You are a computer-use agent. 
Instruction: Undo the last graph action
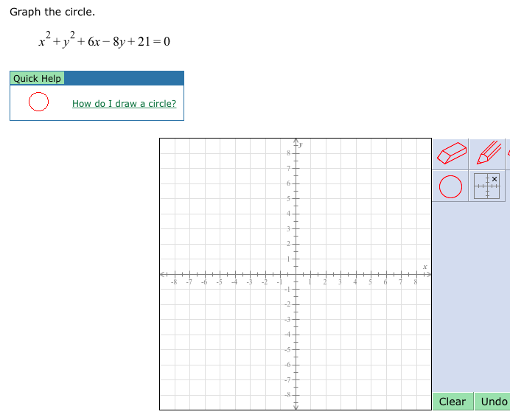click(x=493, y=402)
